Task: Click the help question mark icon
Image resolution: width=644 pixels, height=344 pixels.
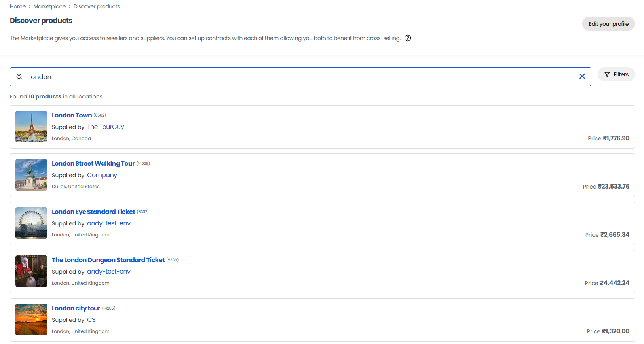Action: point(408,38)
